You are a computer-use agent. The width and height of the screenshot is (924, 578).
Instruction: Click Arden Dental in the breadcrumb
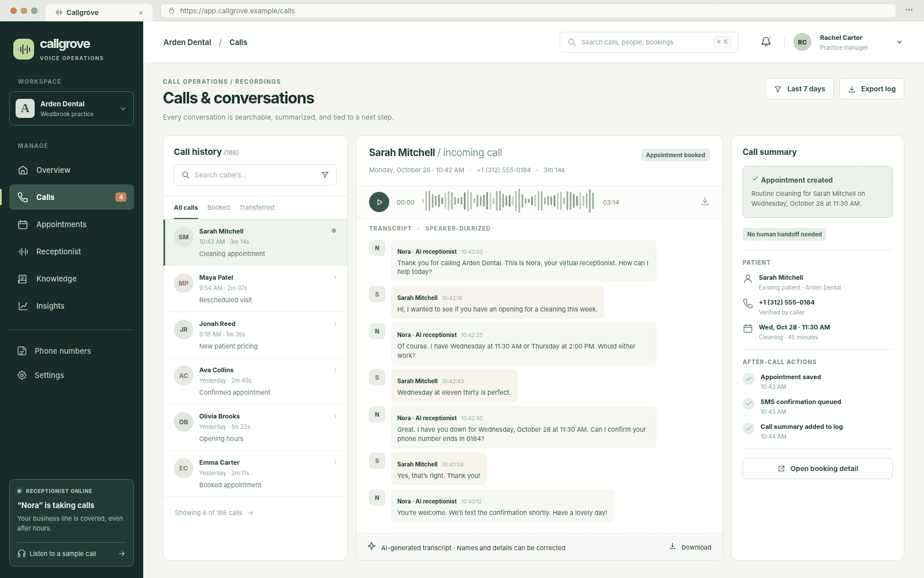187,42
